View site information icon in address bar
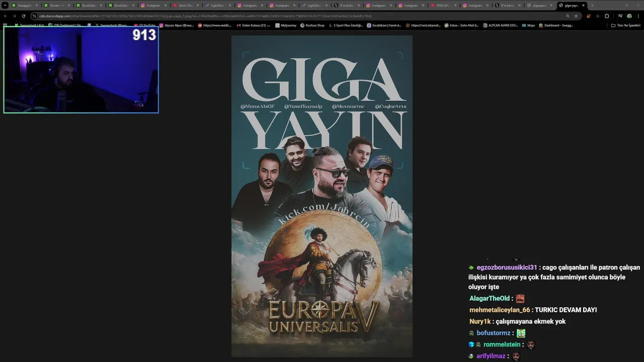 coord(35,16)
